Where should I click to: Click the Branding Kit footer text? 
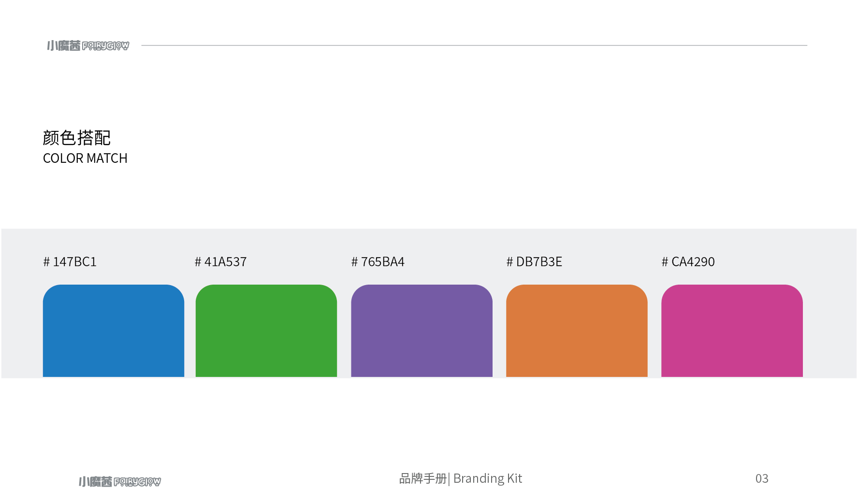click(488, 478)
